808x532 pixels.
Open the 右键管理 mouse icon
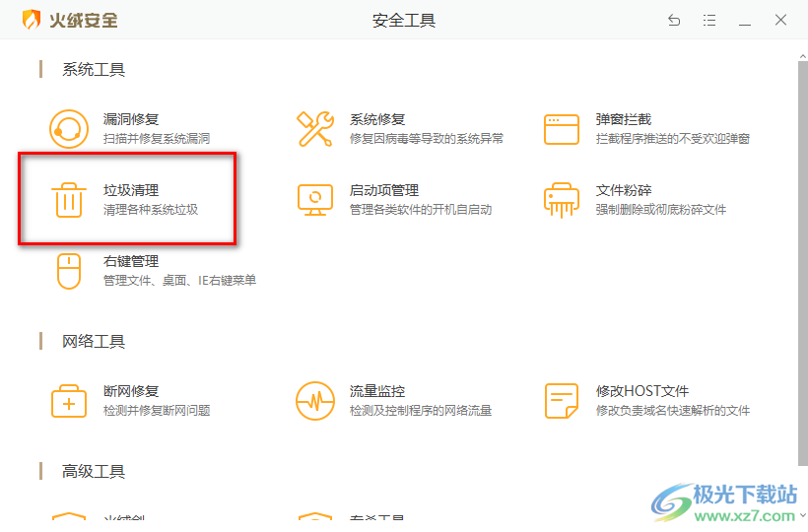pos(69,271)
